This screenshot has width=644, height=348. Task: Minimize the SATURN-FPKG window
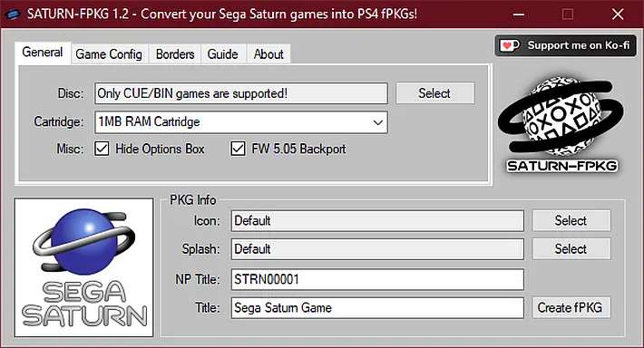pos(519,14)
